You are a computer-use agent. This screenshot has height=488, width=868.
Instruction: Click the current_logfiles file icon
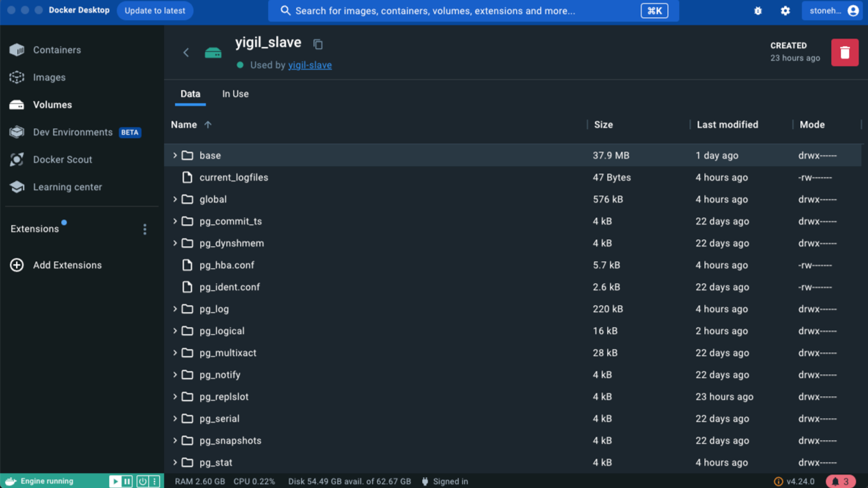(x=187, y=177)
